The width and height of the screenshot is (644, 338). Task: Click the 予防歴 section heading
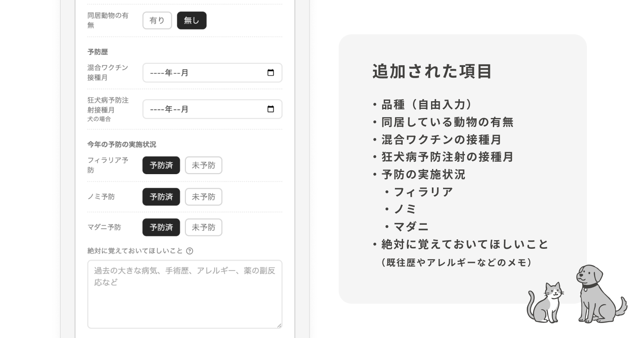pyautogui.click(x=97, y=52)
